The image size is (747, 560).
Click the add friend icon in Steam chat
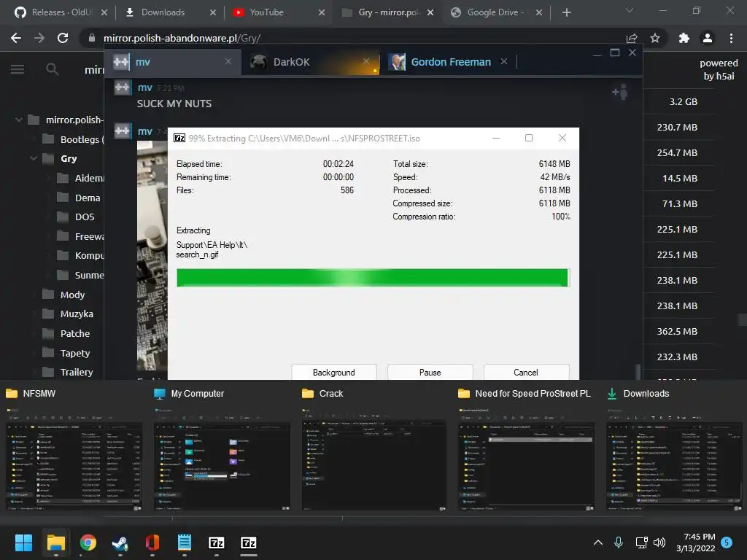pyautogui.click(x=619, y=92)
